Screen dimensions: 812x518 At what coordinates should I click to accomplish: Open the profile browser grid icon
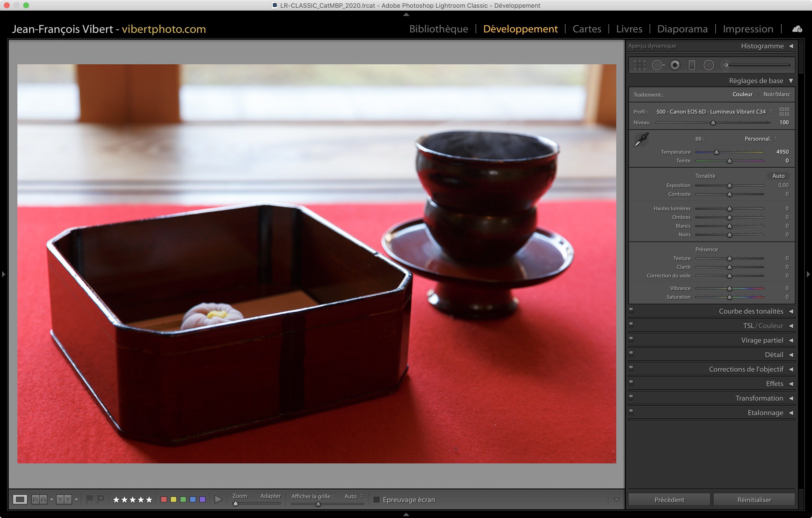(x=784, y=112)
